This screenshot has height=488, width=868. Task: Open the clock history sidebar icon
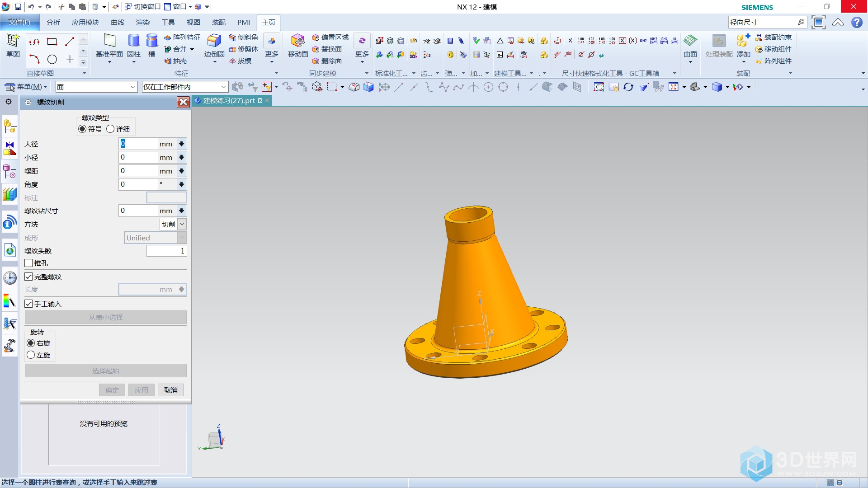9,277
